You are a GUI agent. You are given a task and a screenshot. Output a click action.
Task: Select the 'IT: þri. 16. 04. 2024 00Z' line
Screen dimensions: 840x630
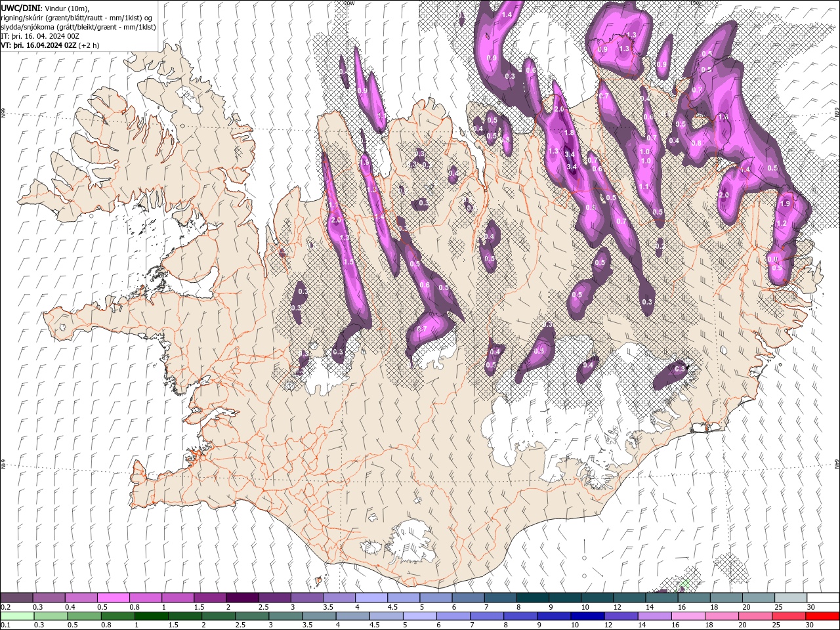41,36
